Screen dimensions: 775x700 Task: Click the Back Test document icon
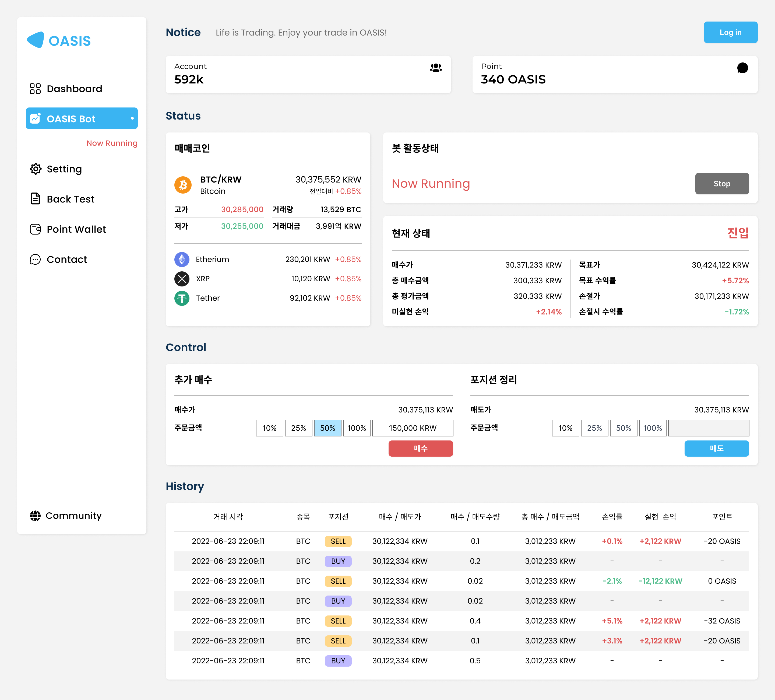point(35,199)
